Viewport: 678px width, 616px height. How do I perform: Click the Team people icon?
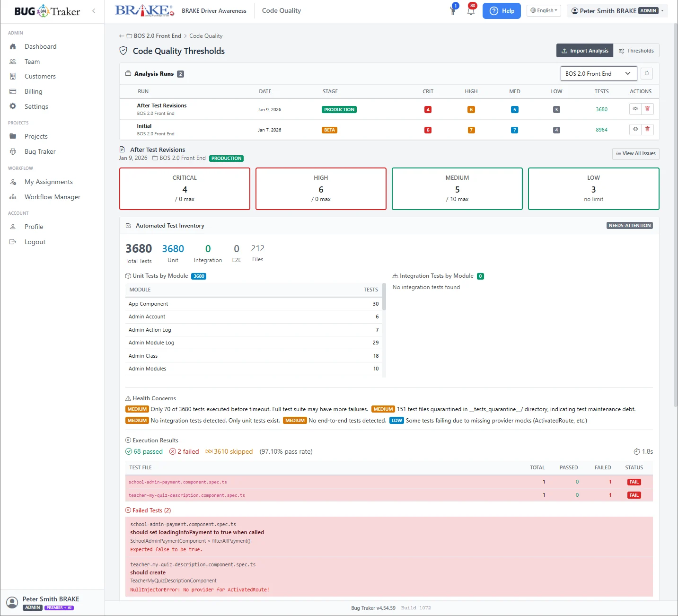point(13,62)
